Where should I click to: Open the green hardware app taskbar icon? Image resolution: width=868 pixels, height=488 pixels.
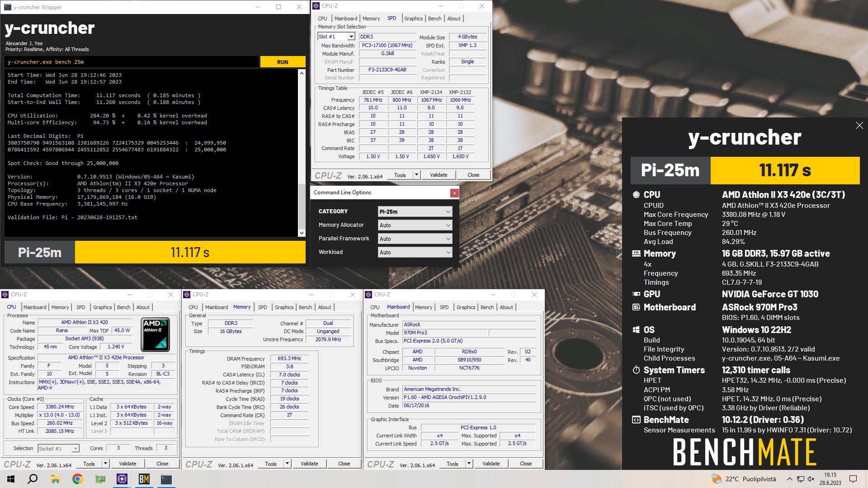coord(100,479)
